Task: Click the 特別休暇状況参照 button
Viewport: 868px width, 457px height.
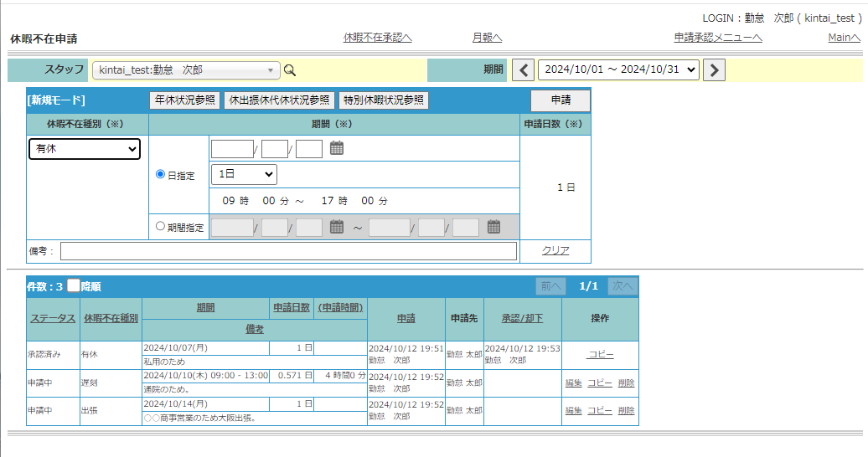Action: [x=384, y=100]
